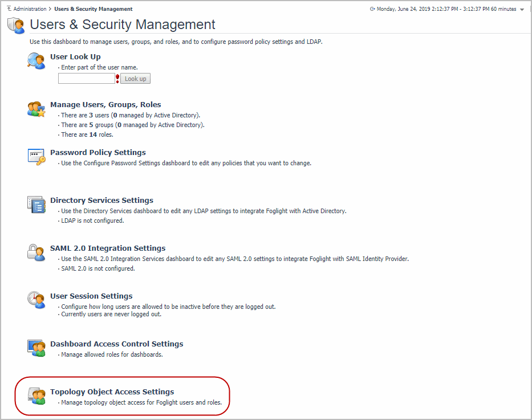The height and width of the screenshot is (420, 532).
Task: Click the Manage Users, Groups, Roles icon
Action: 36,108
